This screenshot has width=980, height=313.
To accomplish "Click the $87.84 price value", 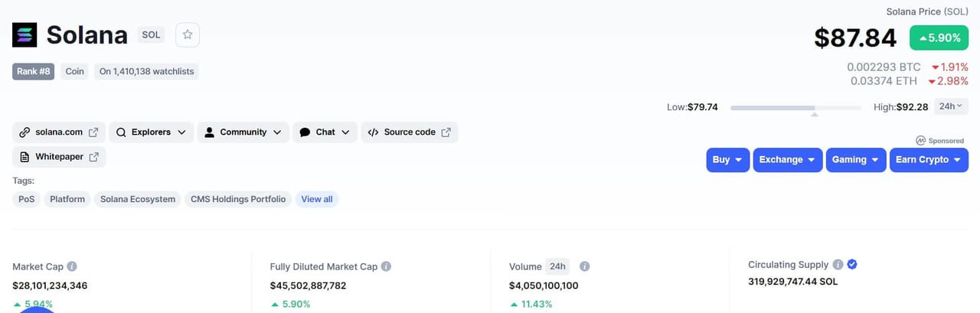I will click(x=854, y=37).
